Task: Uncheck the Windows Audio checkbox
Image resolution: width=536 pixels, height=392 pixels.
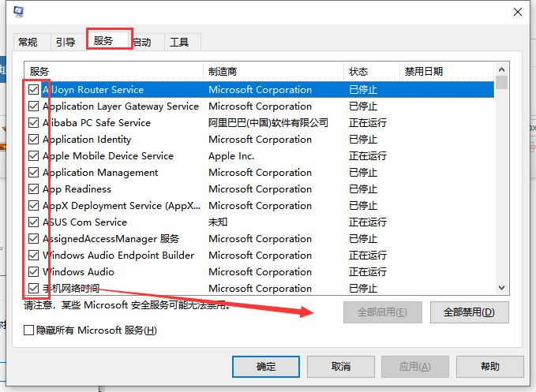Action: coord(33,272)
